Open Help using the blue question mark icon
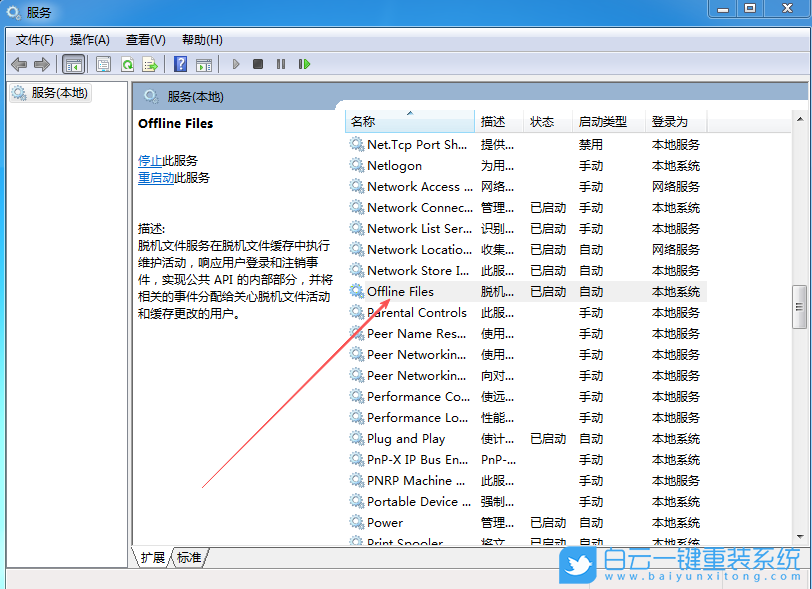This screenshot has width=812, height=589. [x=181, y=64]
